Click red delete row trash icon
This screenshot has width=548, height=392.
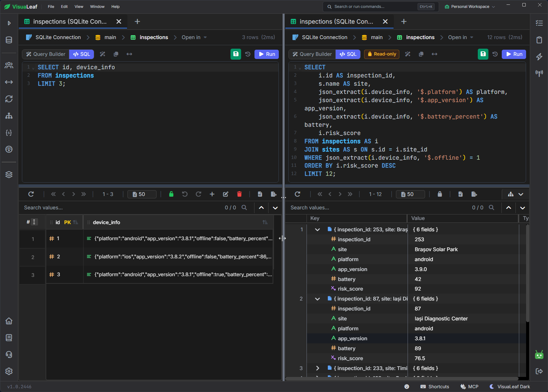coord(239,194)
